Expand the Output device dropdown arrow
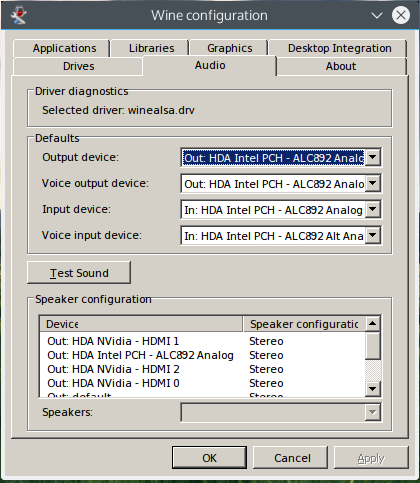The height and width of the screenshot is (483, 420). click(x=373, y=157)
